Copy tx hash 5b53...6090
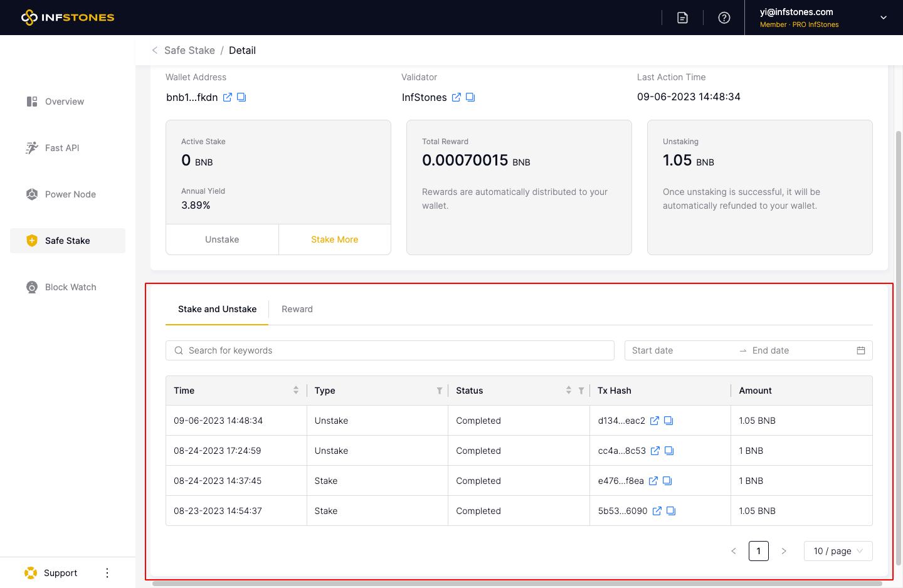The image size is (903, 588). 671,511
